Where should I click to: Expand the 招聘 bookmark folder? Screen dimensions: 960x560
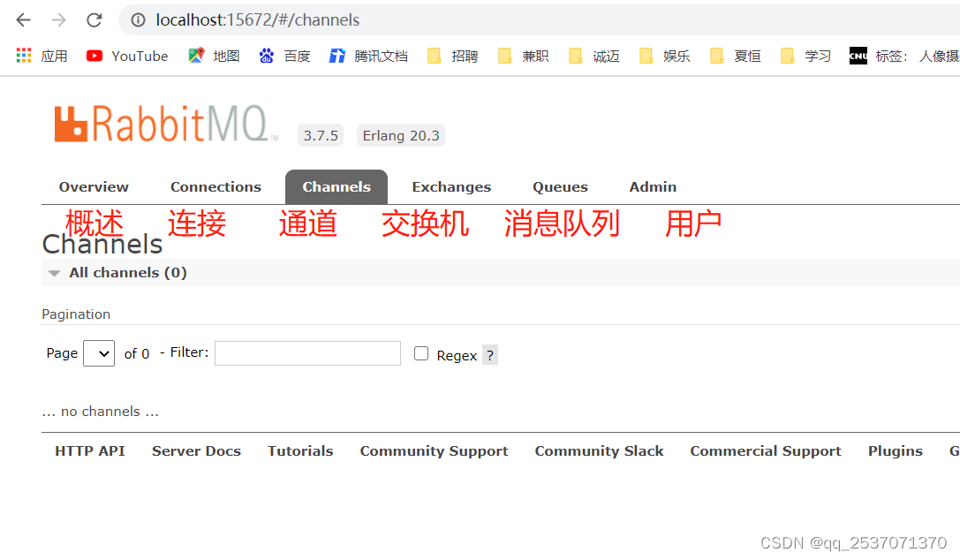coord(452,55)
